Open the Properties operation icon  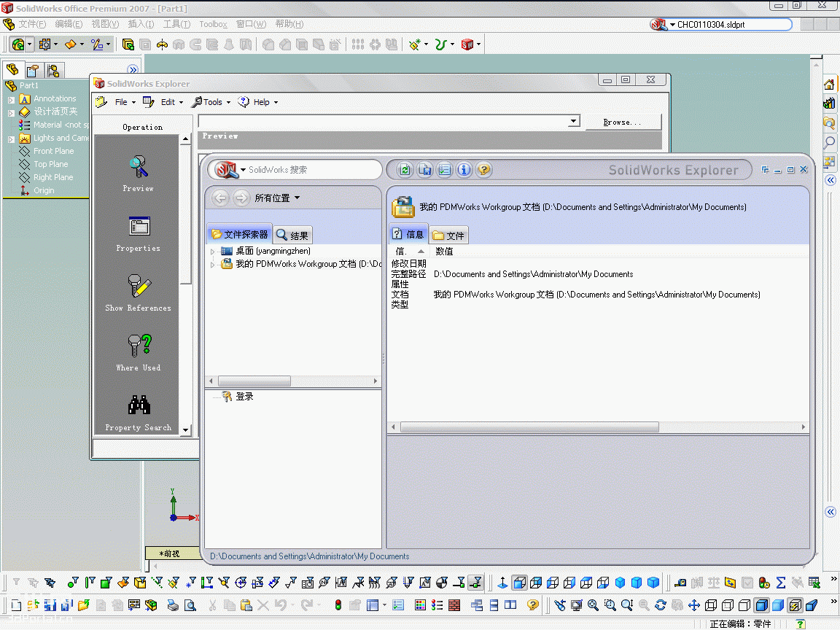tap(139, 227)
